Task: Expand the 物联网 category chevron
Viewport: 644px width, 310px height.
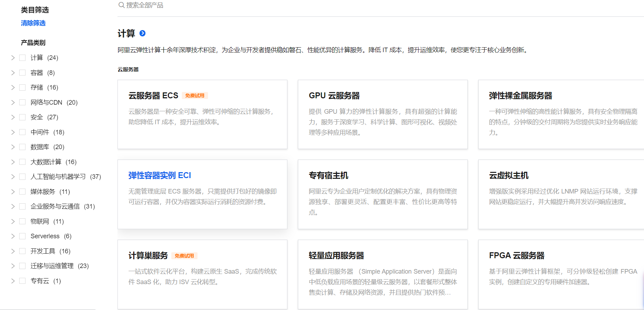Action: [13, 221]
